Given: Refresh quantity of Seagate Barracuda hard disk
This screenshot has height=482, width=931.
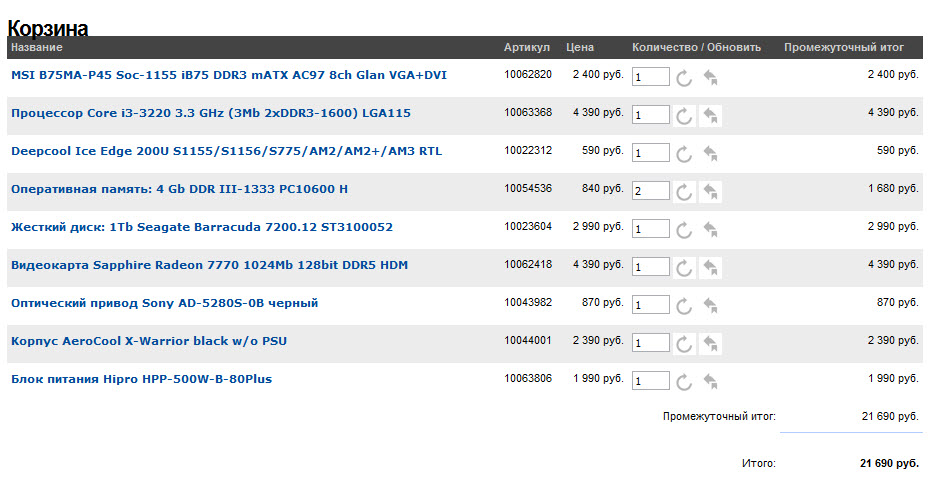Looking at the screenshot, I should (x=684, y=230).
